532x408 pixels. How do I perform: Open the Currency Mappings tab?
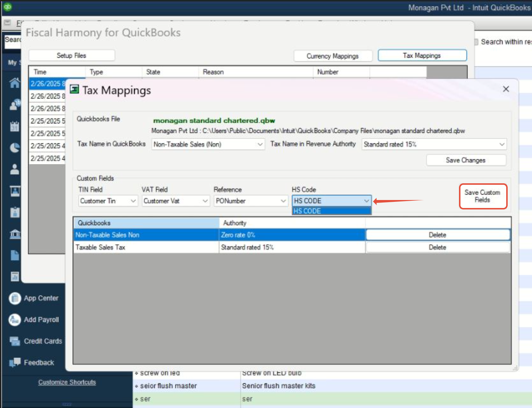(333, 56)
